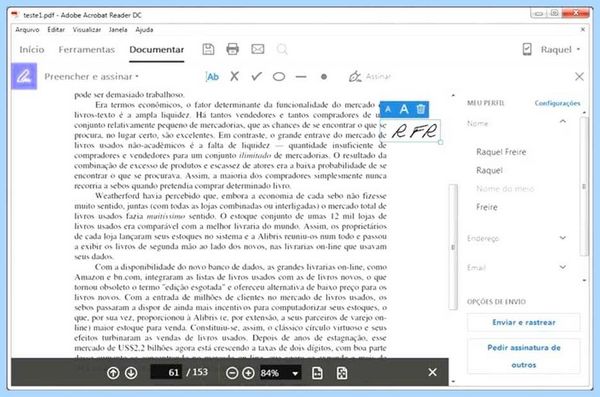Decrease signature size with small A
This screenshot has height=397, width=600.
(x=388, y=109)
